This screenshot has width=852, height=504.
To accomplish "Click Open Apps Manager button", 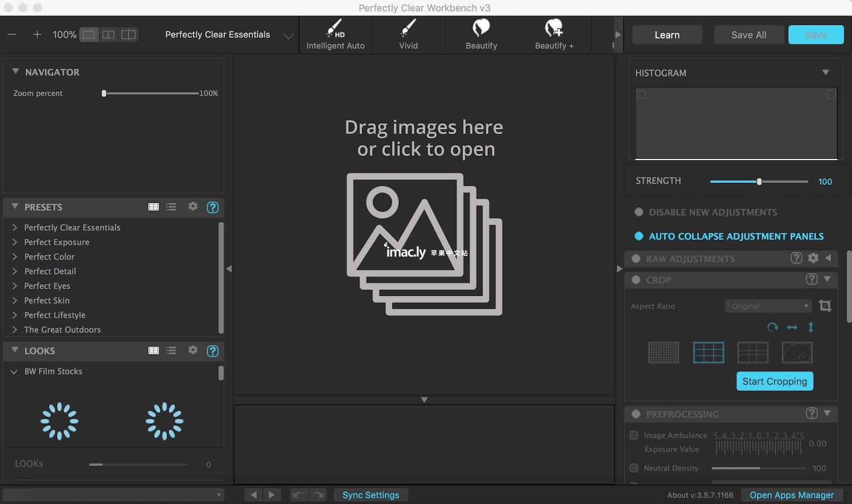I will tap(792, 495).
